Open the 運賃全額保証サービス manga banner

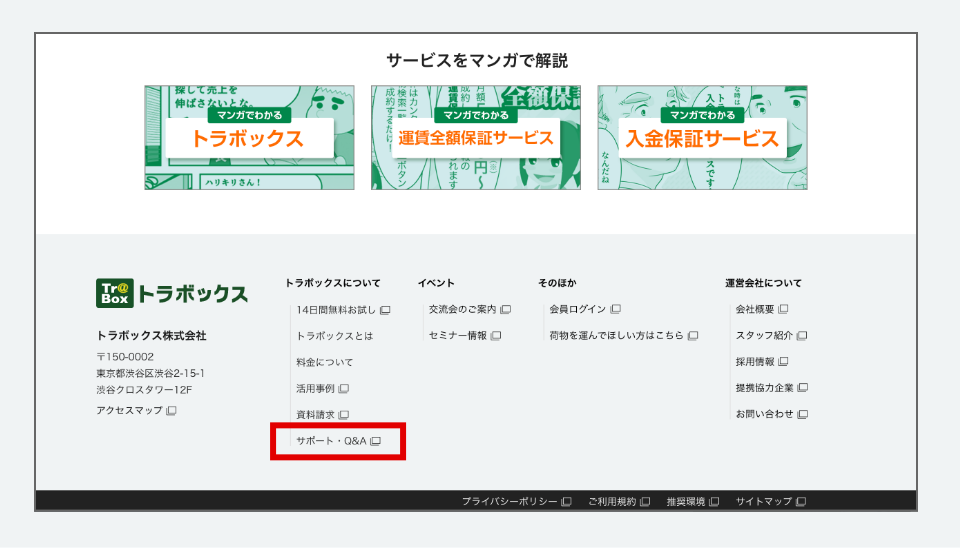(x=476, y=138)
